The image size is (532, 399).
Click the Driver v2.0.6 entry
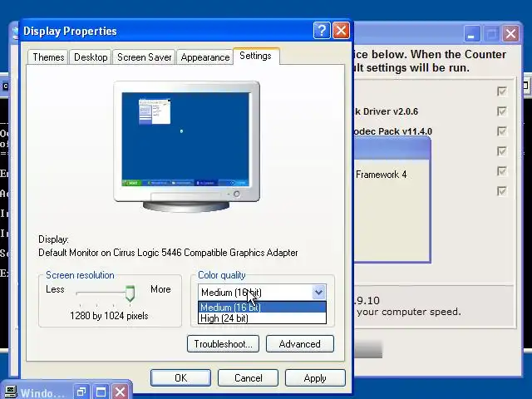click(386, 111)
